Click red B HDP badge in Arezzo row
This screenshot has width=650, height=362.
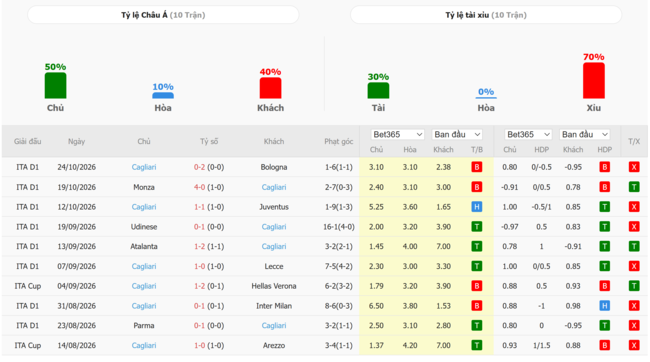pos(604,345)
